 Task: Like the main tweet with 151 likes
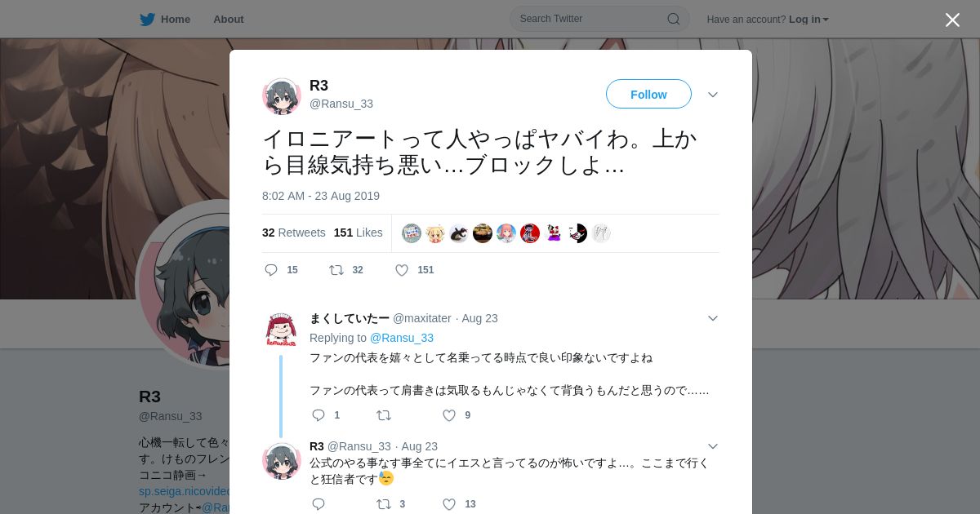click(x=402, y=270)
